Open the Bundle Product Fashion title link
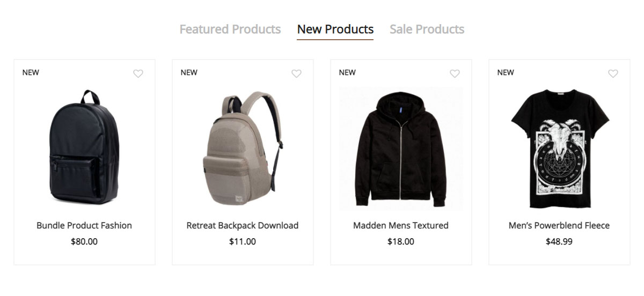This screenshot has width=644, height=296. pyautogui.click(x=84, y=225)
